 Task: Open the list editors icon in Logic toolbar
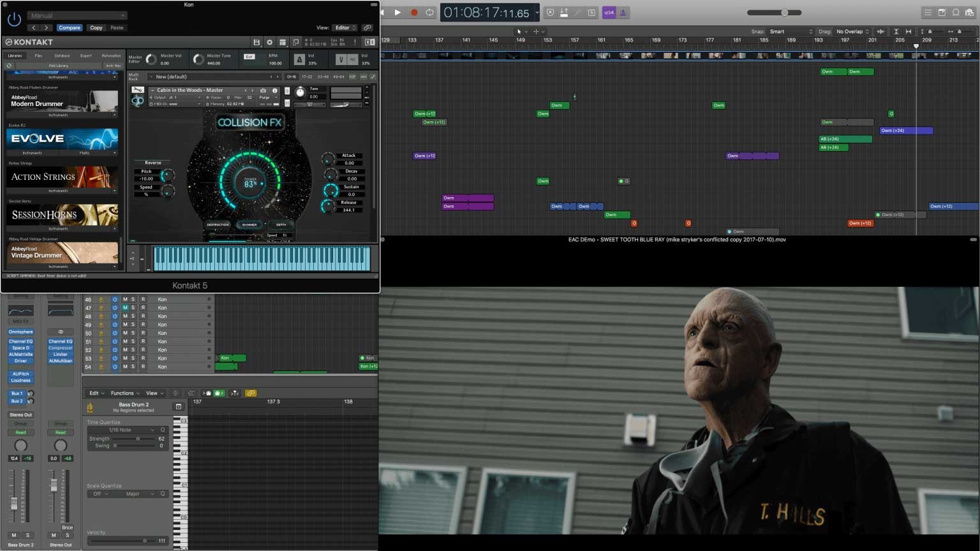(x=928, y=12)
